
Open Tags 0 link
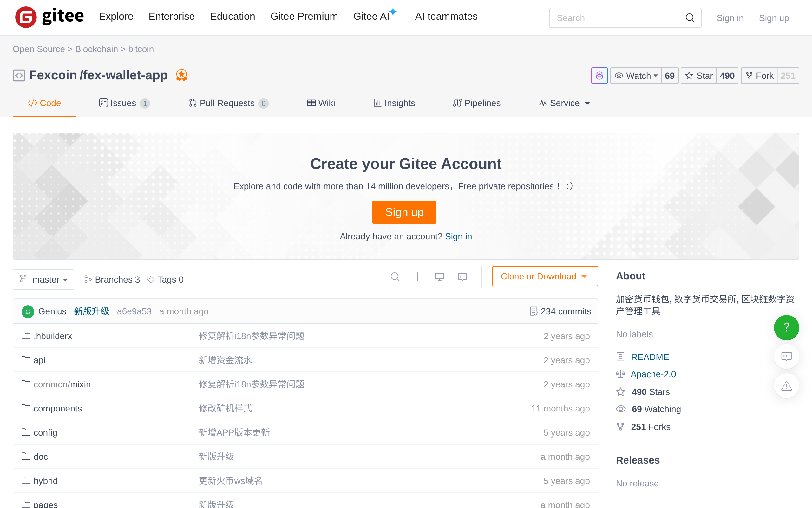pos(166,279)
